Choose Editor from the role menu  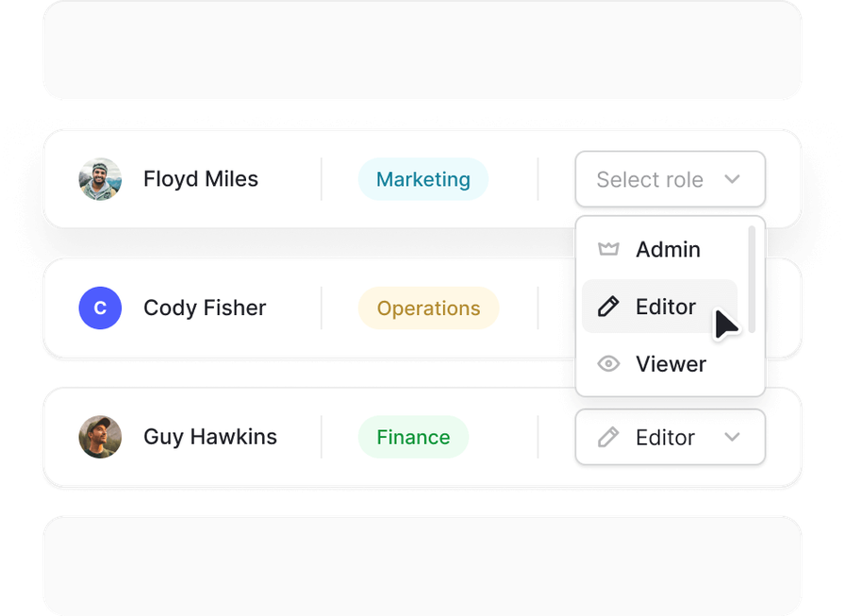(x=666, y=307)
